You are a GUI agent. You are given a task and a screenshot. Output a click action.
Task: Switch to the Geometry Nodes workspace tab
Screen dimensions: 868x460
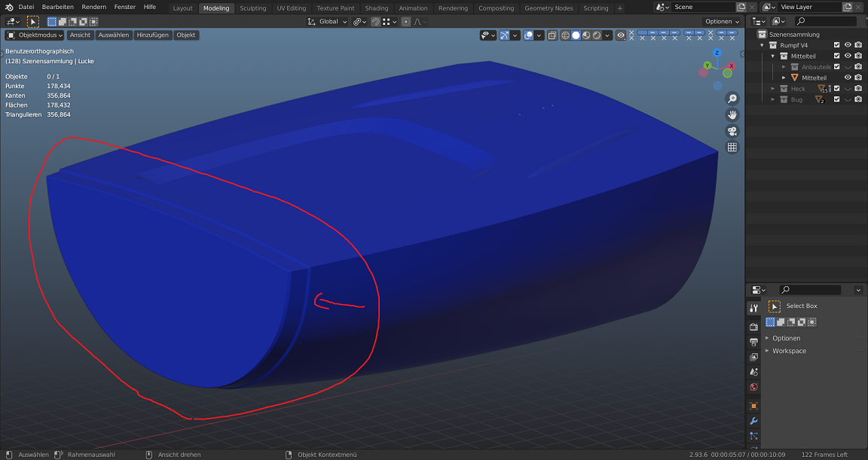[x=549, y=8]
